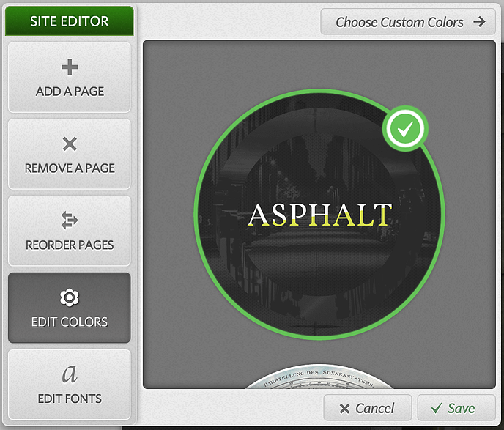Click the X icon above Remove a Page

70,144
